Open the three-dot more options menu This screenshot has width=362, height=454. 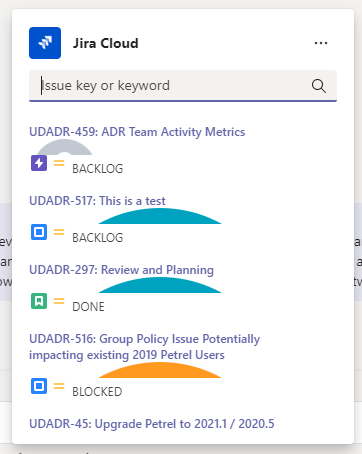[321, 43]
